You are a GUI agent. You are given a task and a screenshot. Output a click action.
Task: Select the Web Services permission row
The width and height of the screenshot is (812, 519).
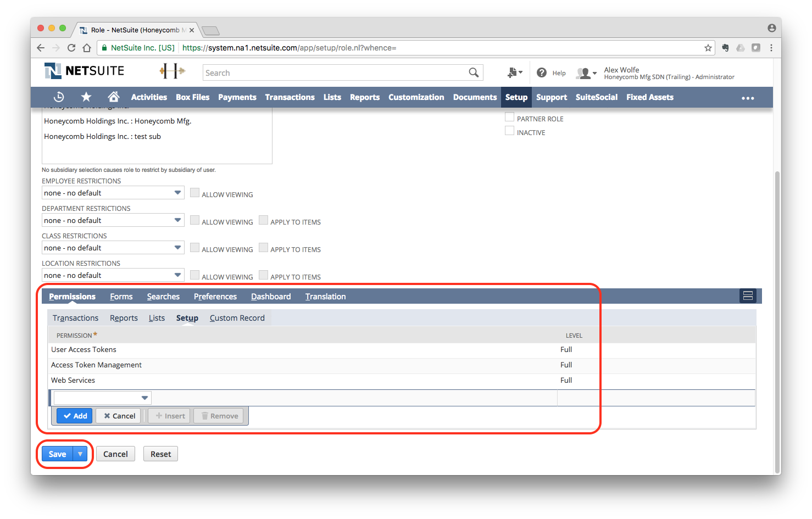(402, 380)
